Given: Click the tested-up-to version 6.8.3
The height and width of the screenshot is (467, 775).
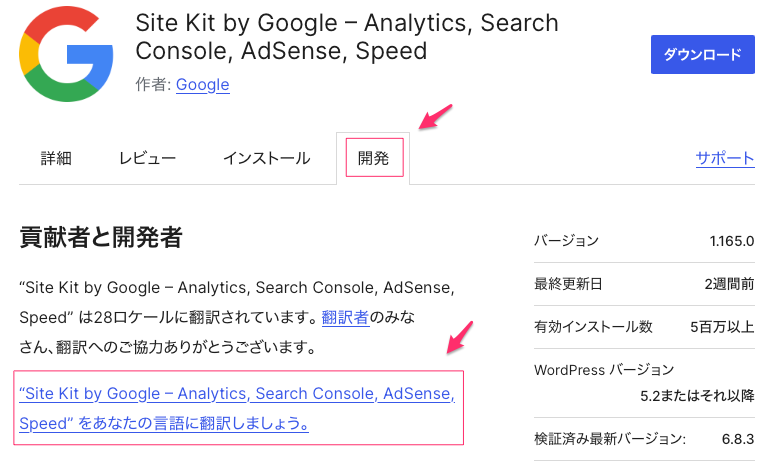Looking at the screenshot, I should pyautogui.click(x=735, y=439).
